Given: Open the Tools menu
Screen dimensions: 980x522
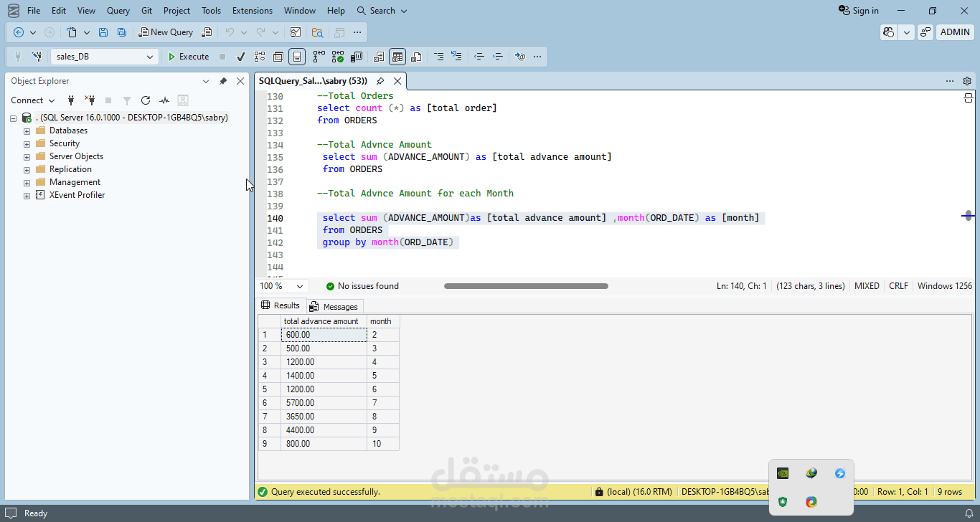Looking at the screenshot, I should pyautogui.click(x=211, y=11).
